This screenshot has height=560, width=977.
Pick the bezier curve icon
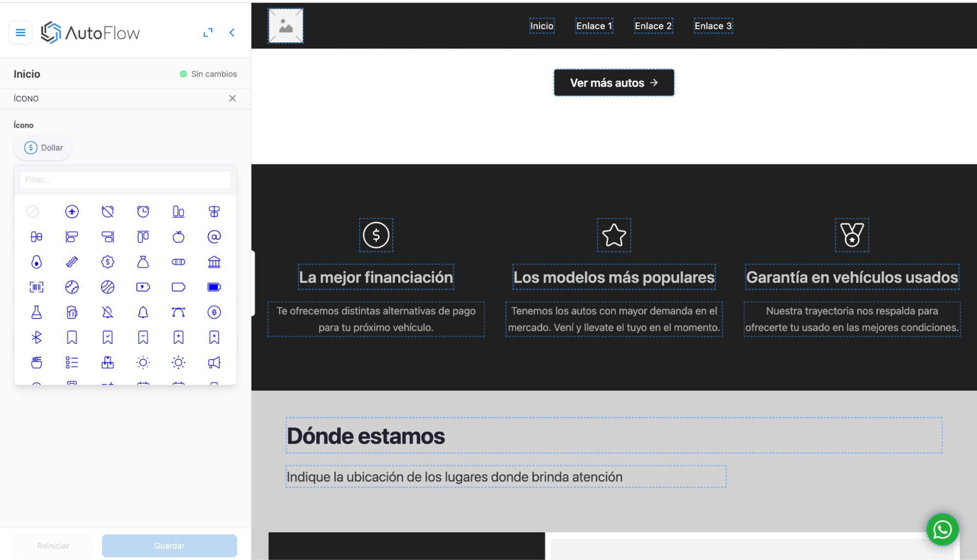tap(179, 312)
